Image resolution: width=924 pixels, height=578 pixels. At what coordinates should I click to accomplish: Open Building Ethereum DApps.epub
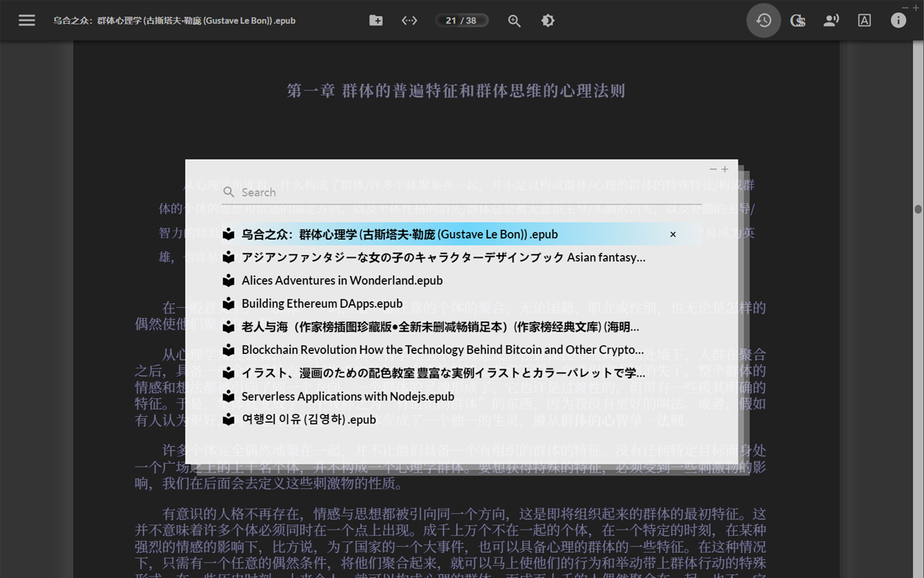(322, 303)
